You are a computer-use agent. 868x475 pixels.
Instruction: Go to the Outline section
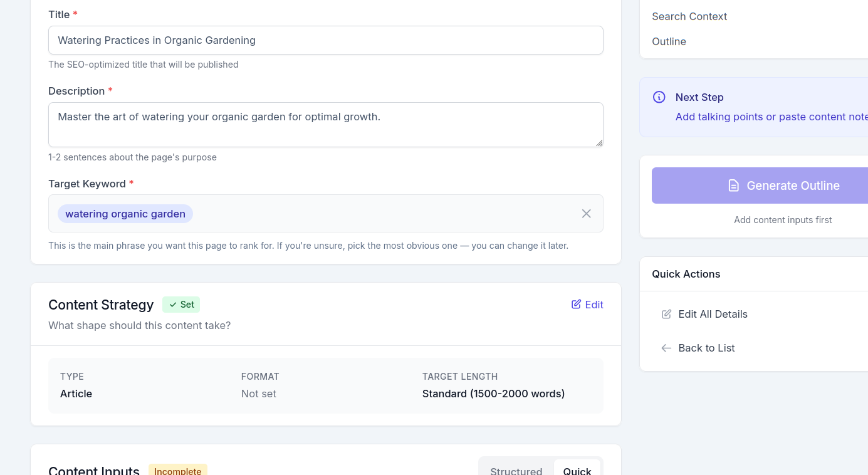coord(669,41)
